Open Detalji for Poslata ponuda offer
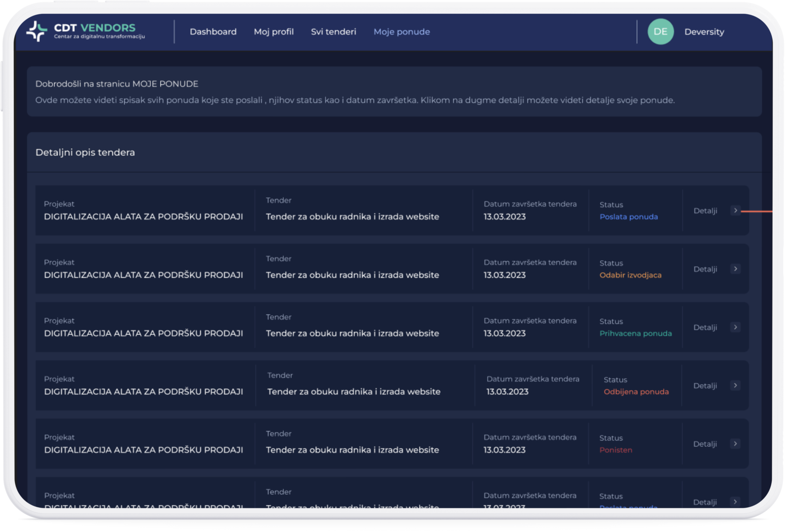This screenshot has width=785, height=532. 705,211
